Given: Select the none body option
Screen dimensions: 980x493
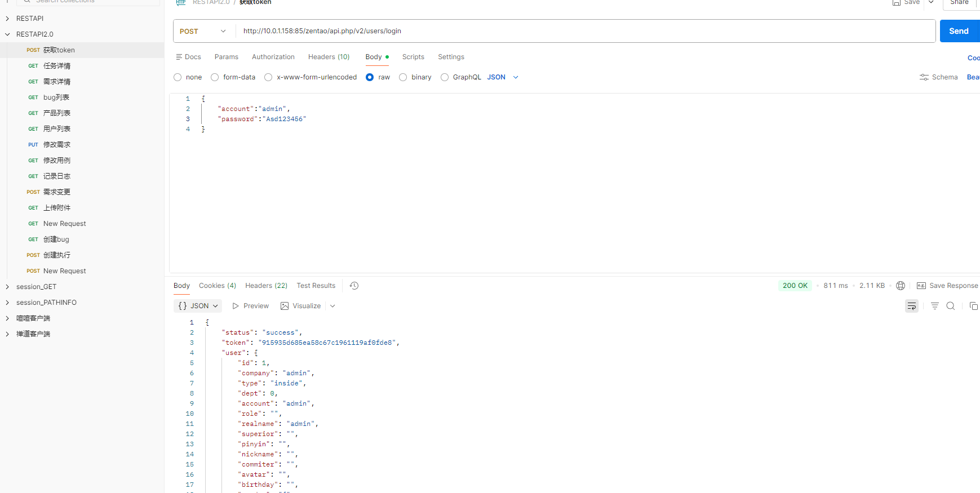Looking at the screenshot, I should pyautogui.click(x=178, y=77).
